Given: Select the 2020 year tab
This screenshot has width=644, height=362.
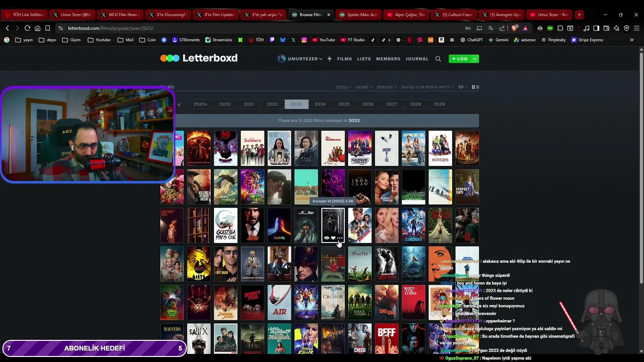Looking at the screenshot, I should pyautogui.click(x=225, y=104).
